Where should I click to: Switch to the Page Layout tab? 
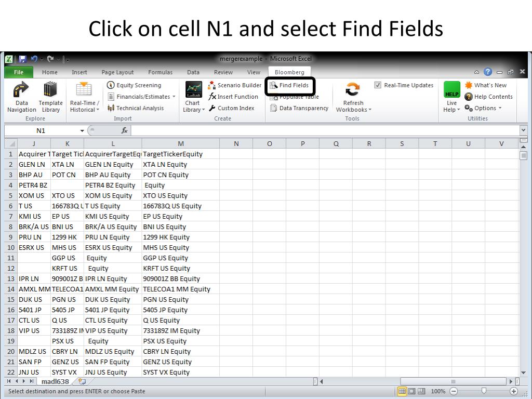tap(117, 72)
